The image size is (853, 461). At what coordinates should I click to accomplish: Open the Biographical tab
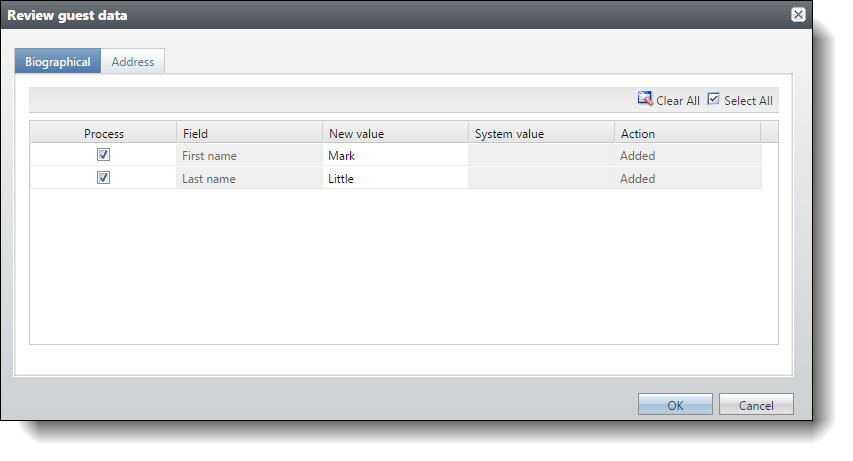pos(58,62)
